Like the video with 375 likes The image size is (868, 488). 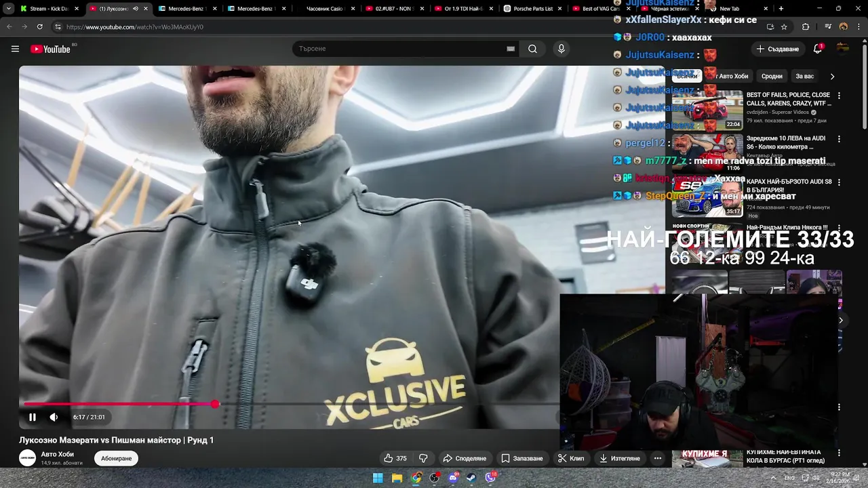click(x=395, y=458)
